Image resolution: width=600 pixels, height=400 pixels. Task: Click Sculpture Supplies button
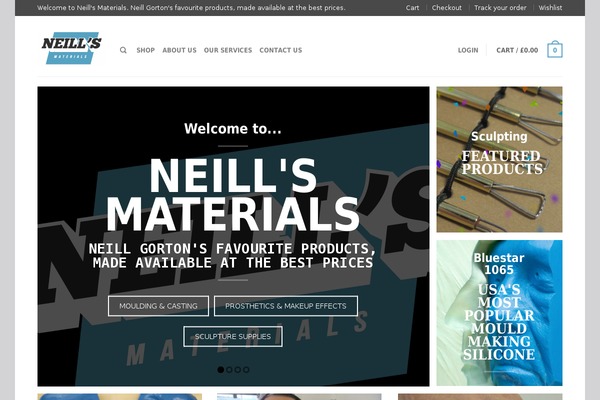[233, 336]
